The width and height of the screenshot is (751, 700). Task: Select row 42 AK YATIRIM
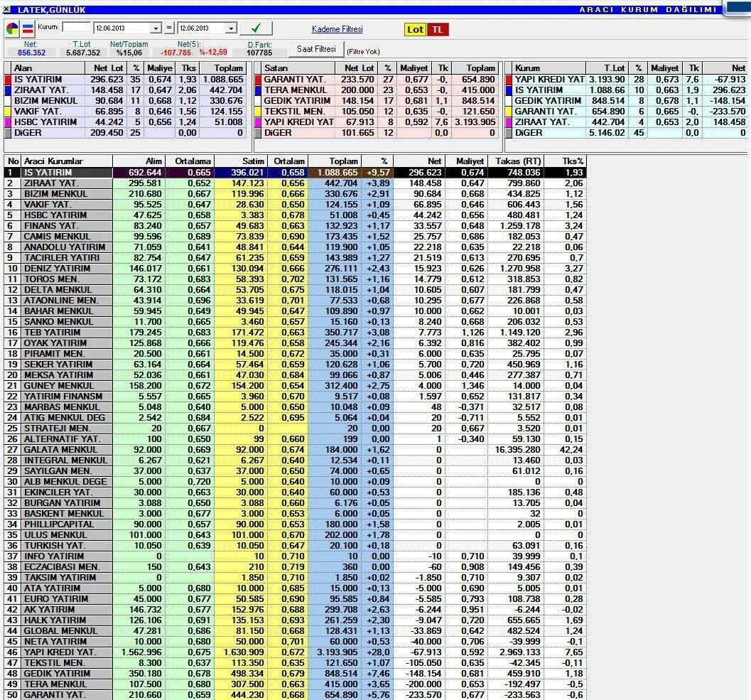[295, 610]
